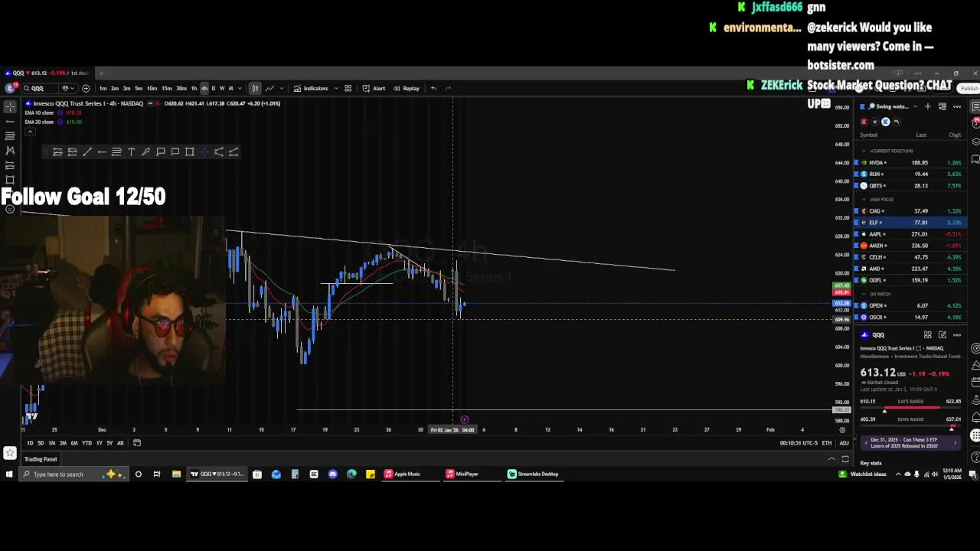Pick the rectangle tool in favorites toolbar
980x551 pixels.
point(190,152)
